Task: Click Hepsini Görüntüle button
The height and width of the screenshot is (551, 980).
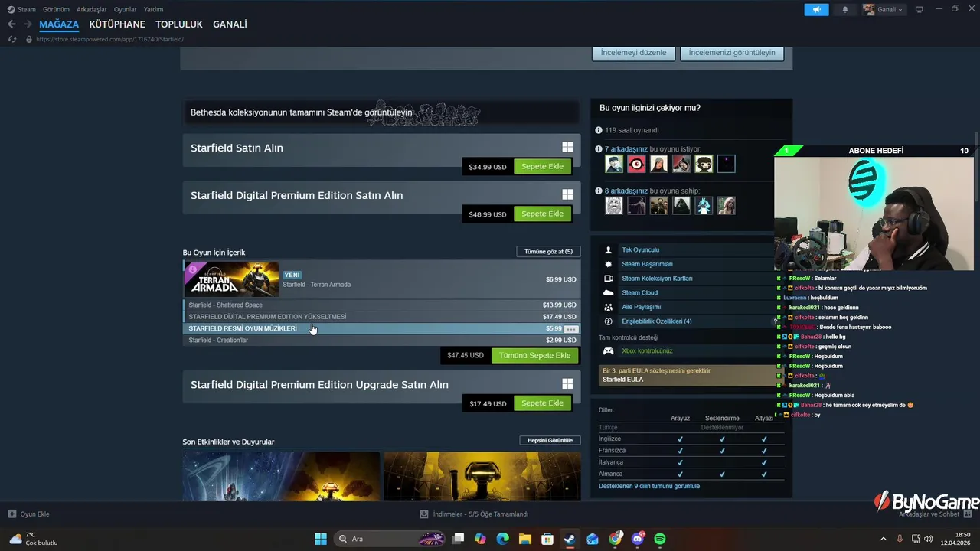Action: (x=550, y=441)
